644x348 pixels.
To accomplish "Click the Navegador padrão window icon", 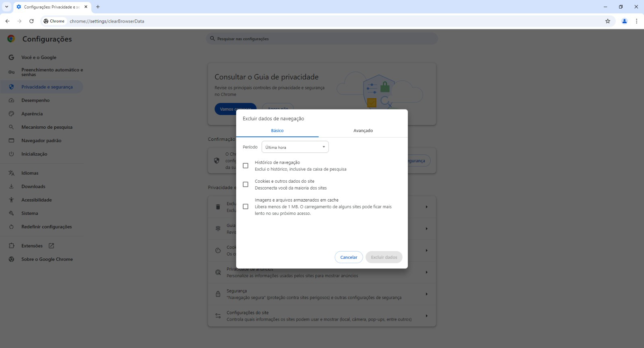I will click(11, 140).
